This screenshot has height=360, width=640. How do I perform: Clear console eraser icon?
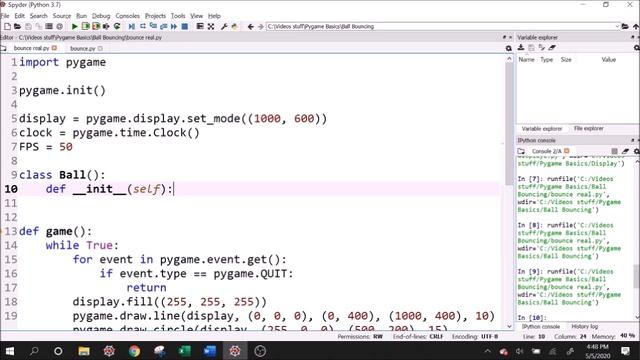[x=625, y=151]
